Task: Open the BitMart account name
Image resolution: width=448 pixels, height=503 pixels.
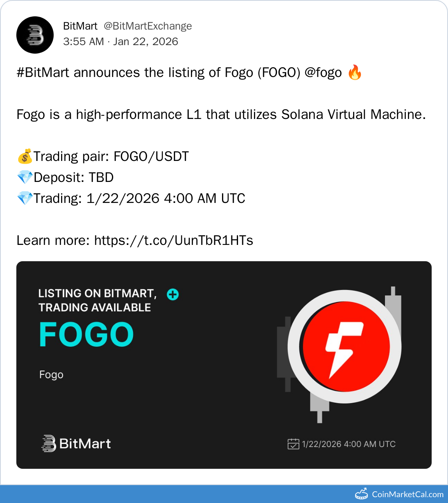Action: 80,26
